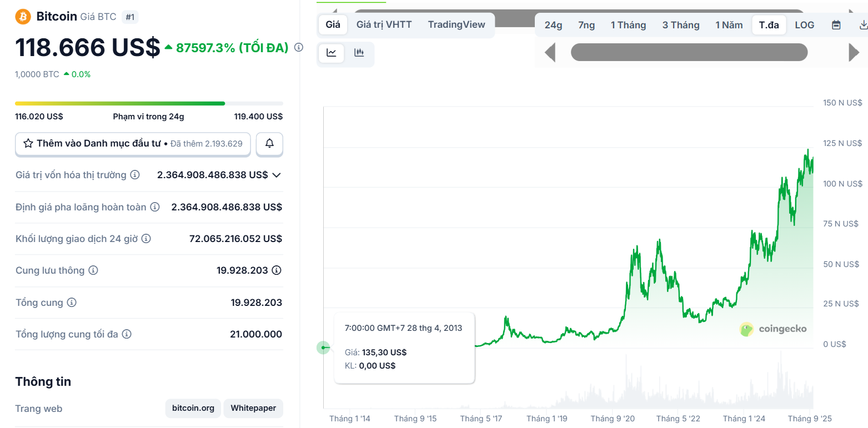Toggle the LOG scale option

[804, 25]
